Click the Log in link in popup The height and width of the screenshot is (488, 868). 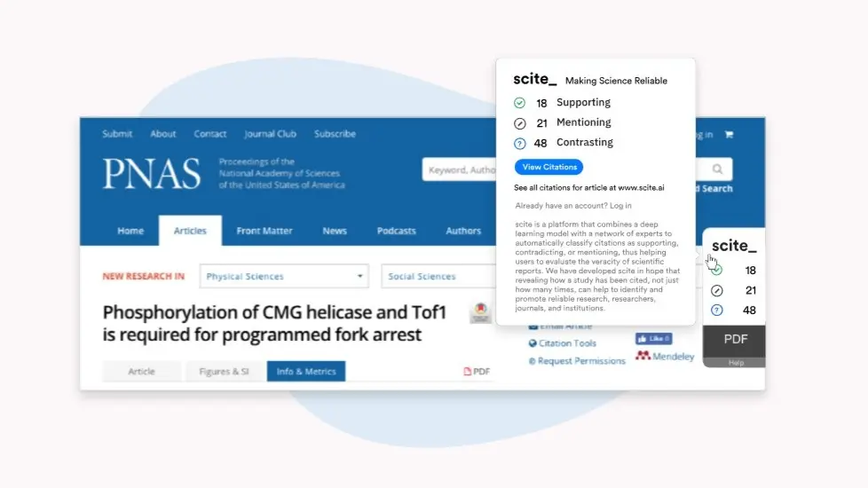click(620, 206)
